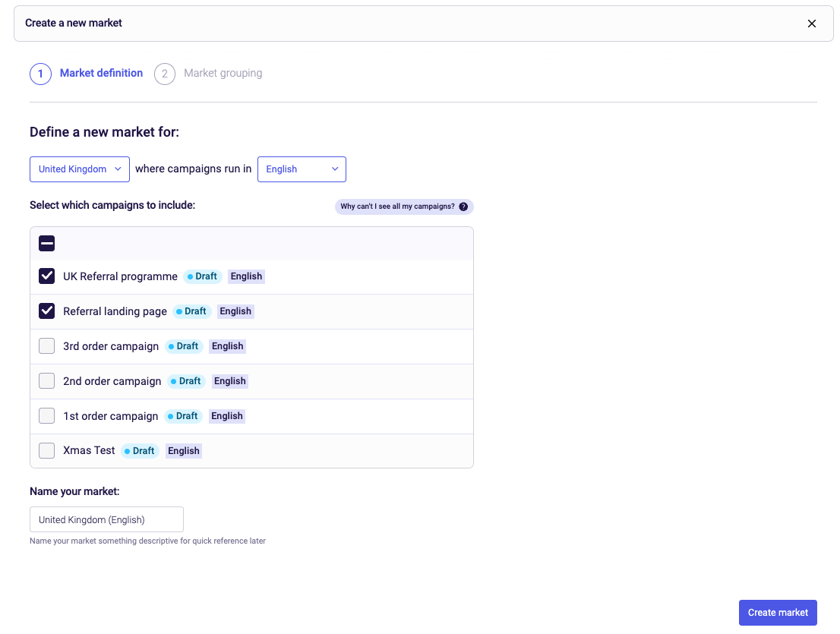Check the 1st order campaign checkbox
This screenshot has height=634, width=840.
coord(46,415)
